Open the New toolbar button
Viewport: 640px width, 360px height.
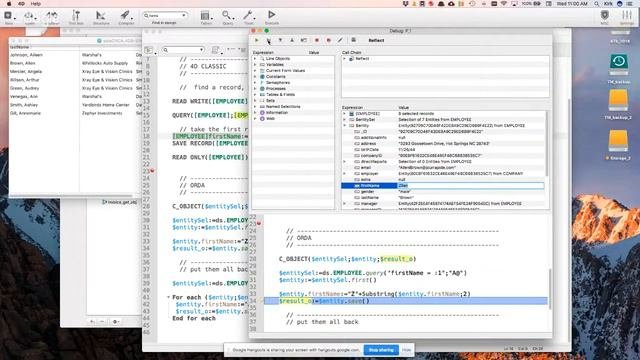coord(9,18)
